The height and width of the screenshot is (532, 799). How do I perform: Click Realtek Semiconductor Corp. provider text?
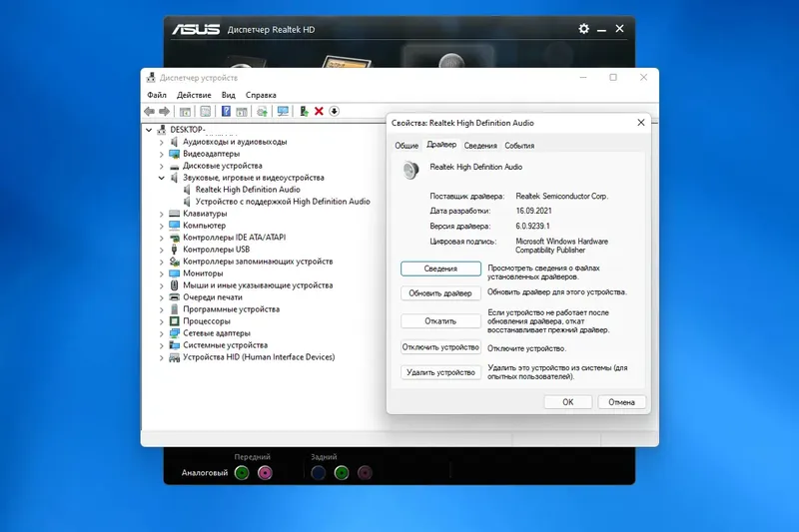point(561,196)
